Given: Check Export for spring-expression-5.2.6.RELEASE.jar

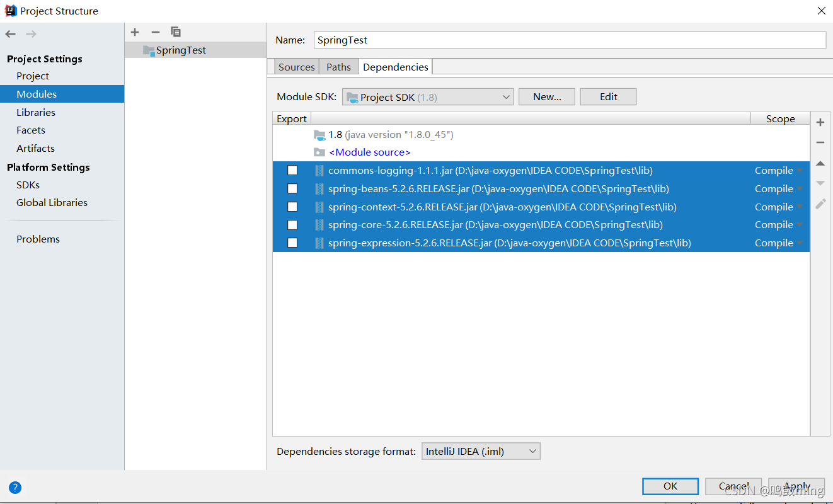Looking at the screenshot, I should (292, 243).
